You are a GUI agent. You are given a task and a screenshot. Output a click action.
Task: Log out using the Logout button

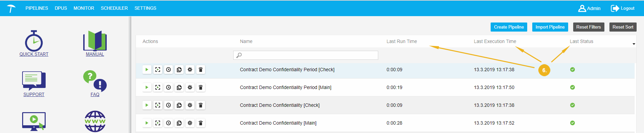tap(623, 8)
